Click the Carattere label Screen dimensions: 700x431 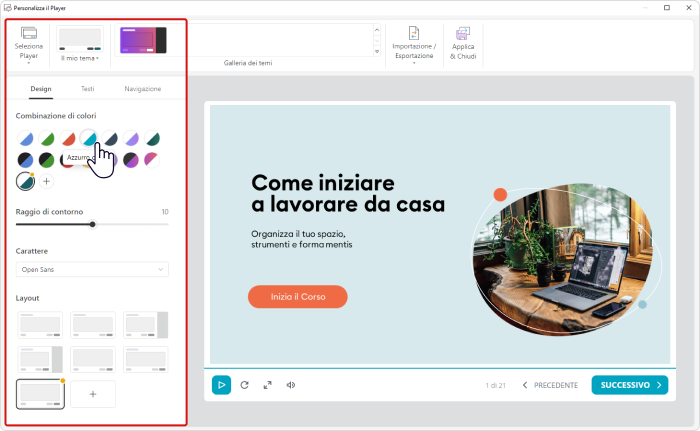(32, 251)
